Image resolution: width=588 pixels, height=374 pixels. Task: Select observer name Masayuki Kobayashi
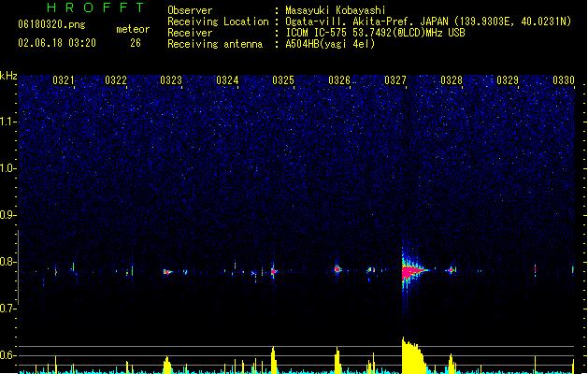point(336,10)
